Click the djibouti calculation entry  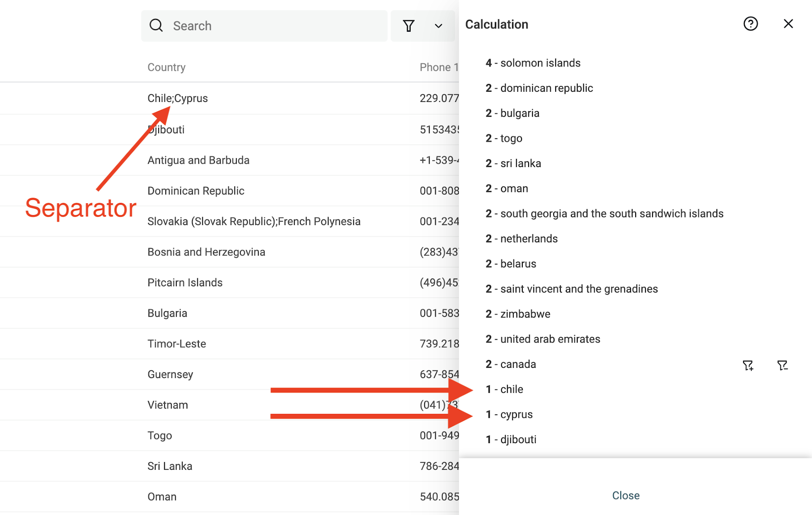tap(511, 439)
